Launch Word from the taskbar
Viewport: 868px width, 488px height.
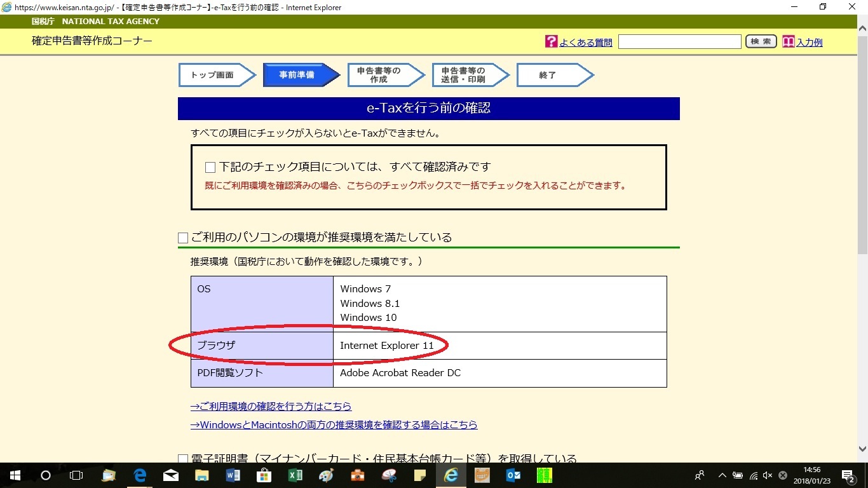point(233,475)
